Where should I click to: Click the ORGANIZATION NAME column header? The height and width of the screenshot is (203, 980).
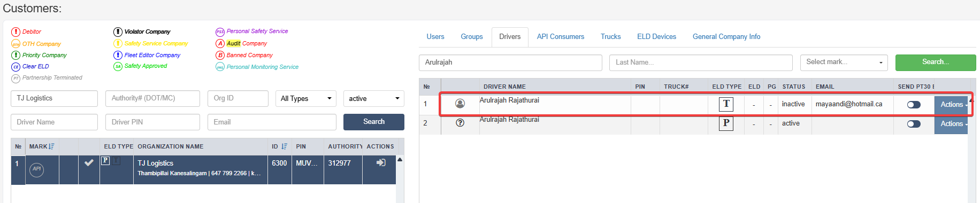pos(170,146)
